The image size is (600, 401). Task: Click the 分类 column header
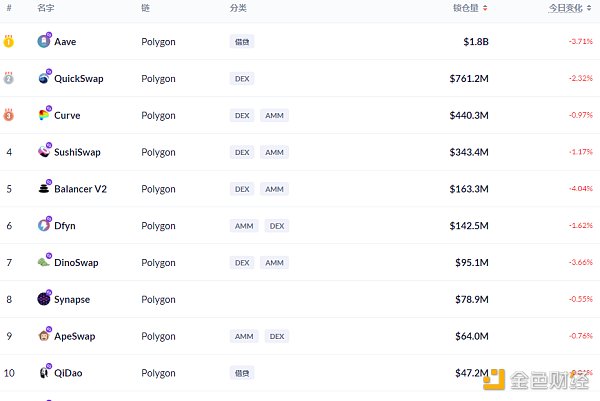pyautogui.click(x=238, y=8)
